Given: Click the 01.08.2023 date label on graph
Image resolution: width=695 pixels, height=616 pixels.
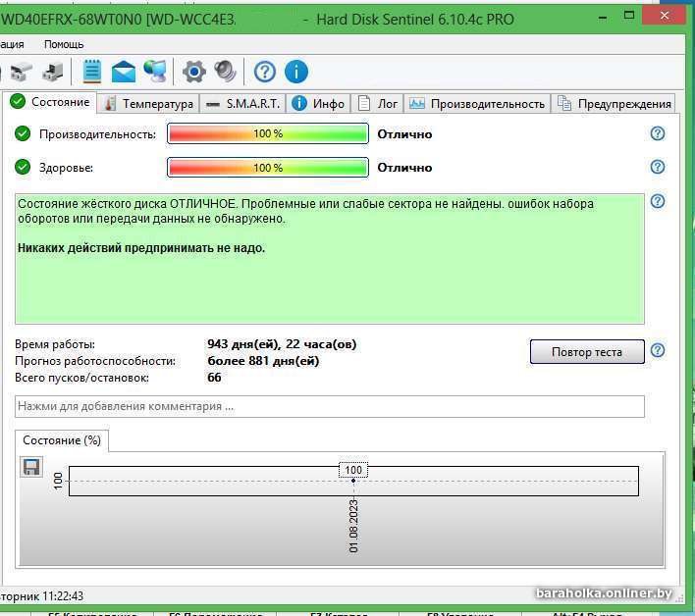Looking at the screenshot, I should click(353, 526).
